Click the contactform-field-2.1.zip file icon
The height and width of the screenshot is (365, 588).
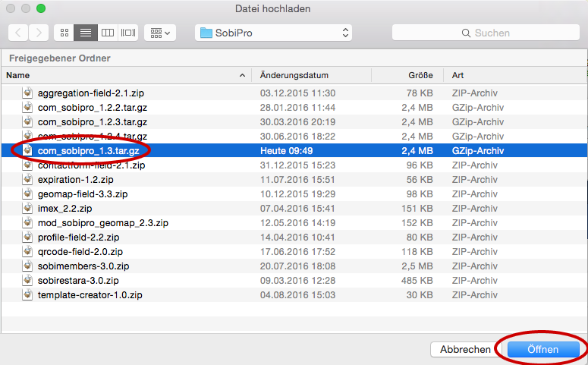(x=27, y=165)
